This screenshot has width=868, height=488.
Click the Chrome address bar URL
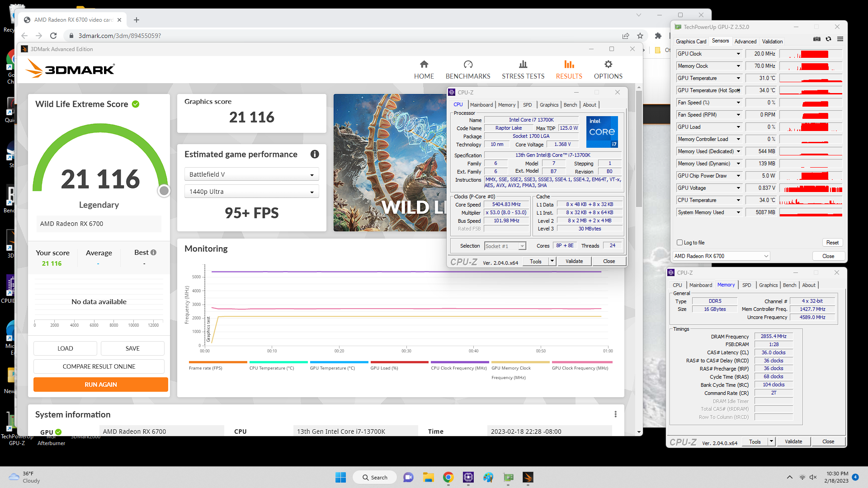pyautogui.click(x=120, y=36)
